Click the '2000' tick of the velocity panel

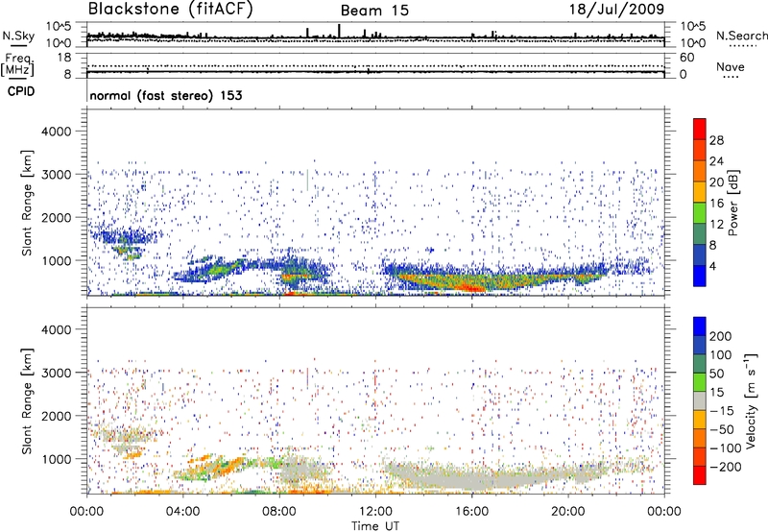[x=56, y=416]
